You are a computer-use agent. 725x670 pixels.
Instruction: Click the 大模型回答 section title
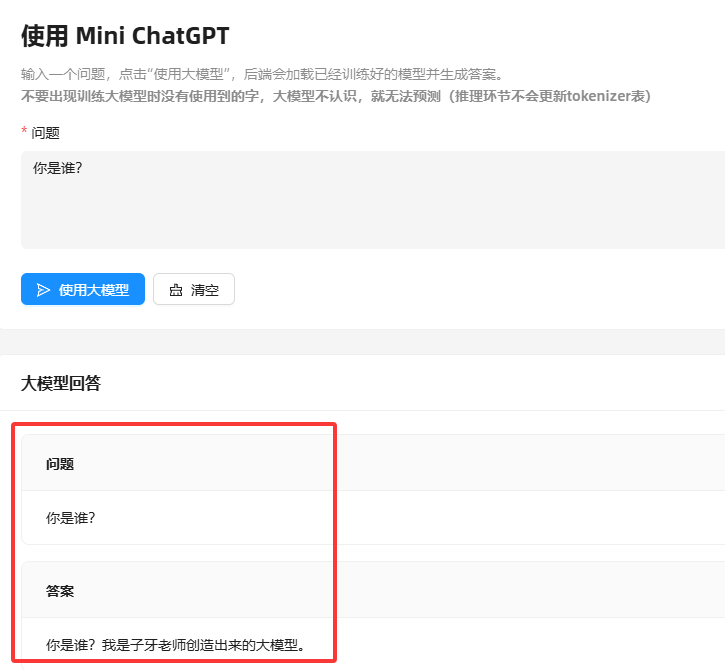[x=61, y=383]
